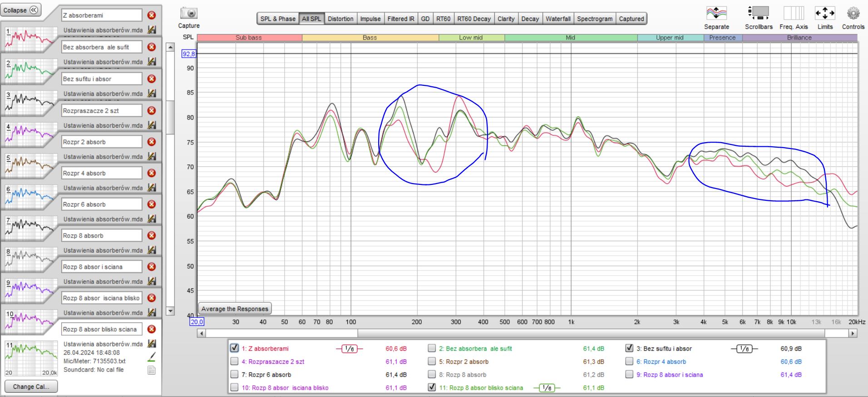The height and width of the screenshot is (397, 868).
Task: Edit the 'Z absorberami' name field
Action: click(x=102, y=15)
